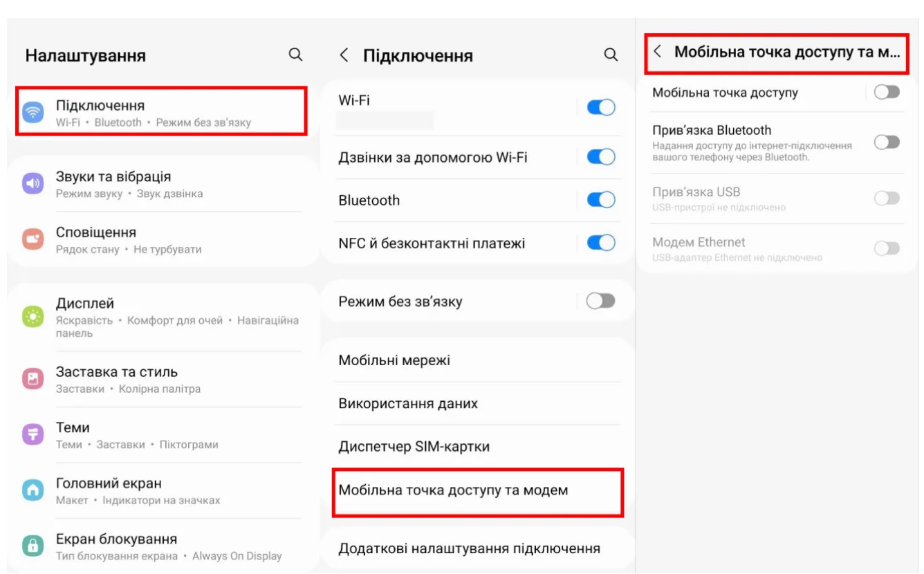Screen dimensions: 924x574
Task: Tap the Звуки та вібрація speaker icon
Action: pos(33,184)
